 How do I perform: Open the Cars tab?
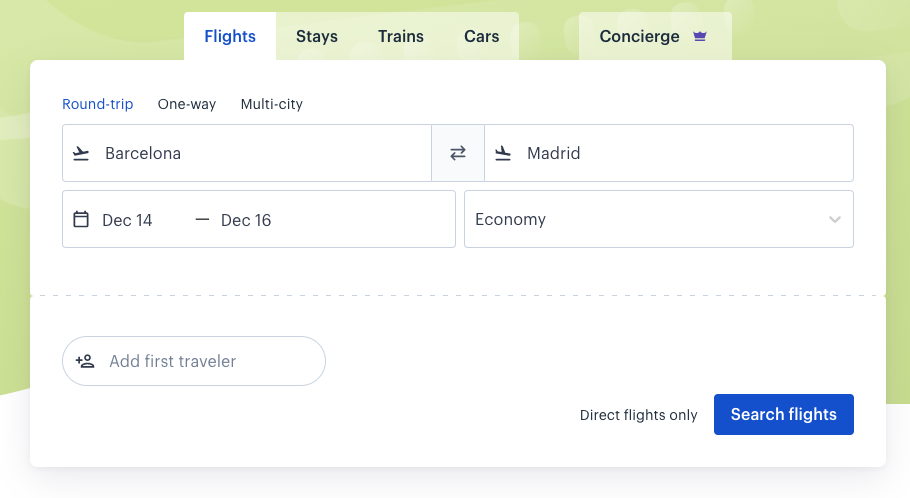click(482, 36)
